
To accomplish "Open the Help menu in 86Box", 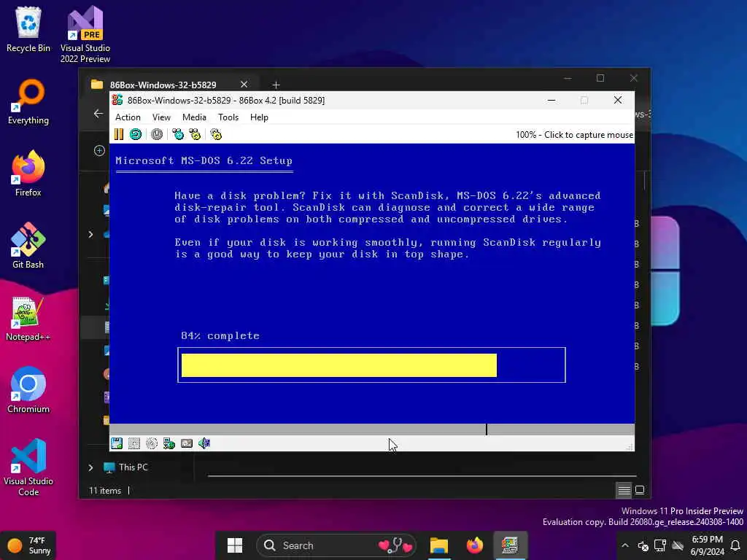I will [259, 117].
